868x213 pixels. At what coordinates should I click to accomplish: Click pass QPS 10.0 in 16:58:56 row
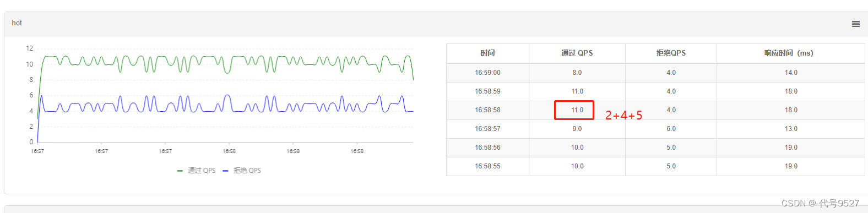[577, 148]
